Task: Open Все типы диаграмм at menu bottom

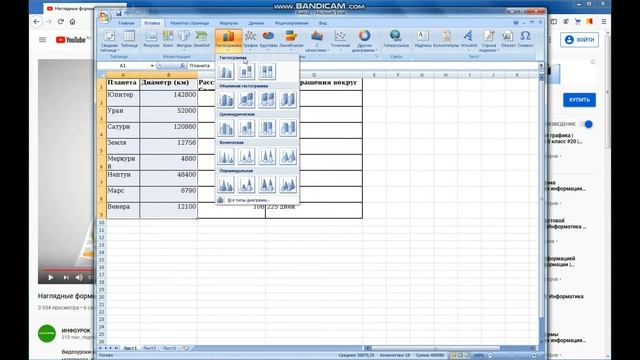Action: [x=248, y=200]
